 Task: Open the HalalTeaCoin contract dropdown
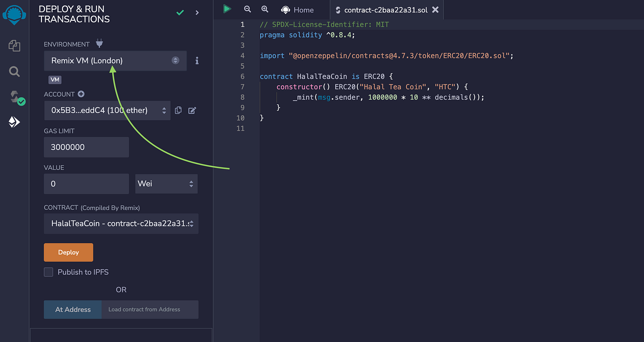(x=121, y=224)
